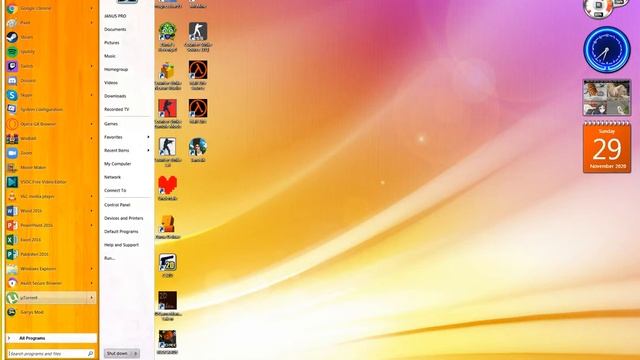The height and width of the screenshot is (360, 640).
Task: Open Google Chrome from the Start menu
Action: click(x=51, y=8)
